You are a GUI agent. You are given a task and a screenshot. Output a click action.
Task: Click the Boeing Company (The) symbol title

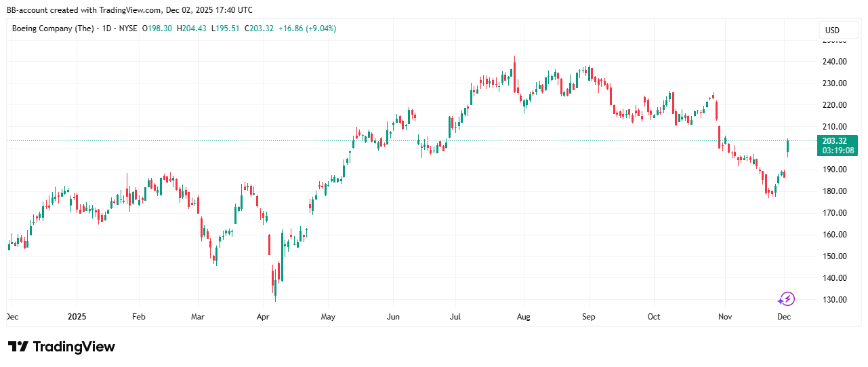pyautogui.click(x=53, y=28)
